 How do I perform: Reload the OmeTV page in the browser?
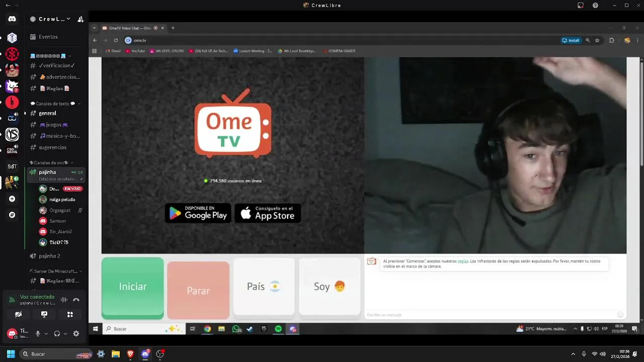pos(116,40)
